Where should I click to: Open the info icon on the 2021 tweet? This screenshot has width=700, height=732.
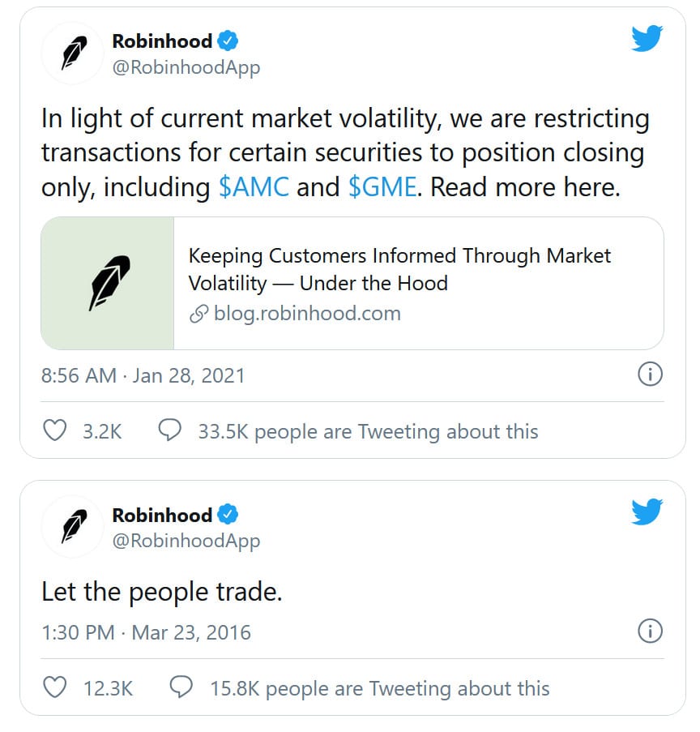pos(650,375)
